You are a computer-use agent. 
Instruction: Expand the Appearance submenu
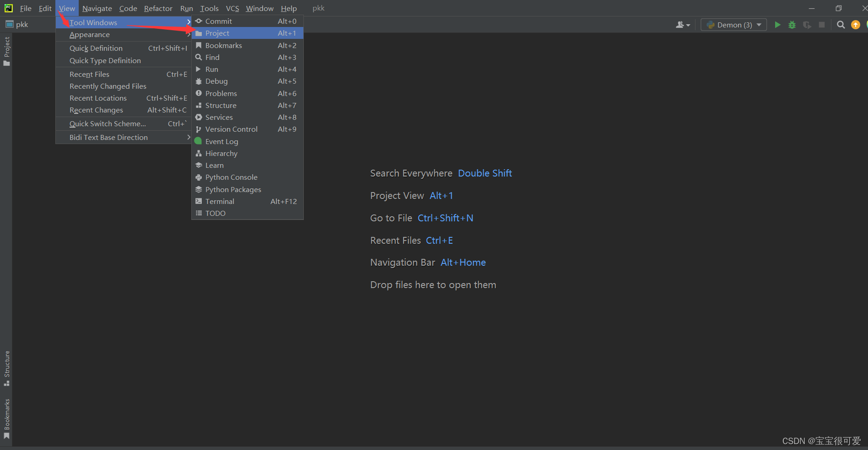124,34
